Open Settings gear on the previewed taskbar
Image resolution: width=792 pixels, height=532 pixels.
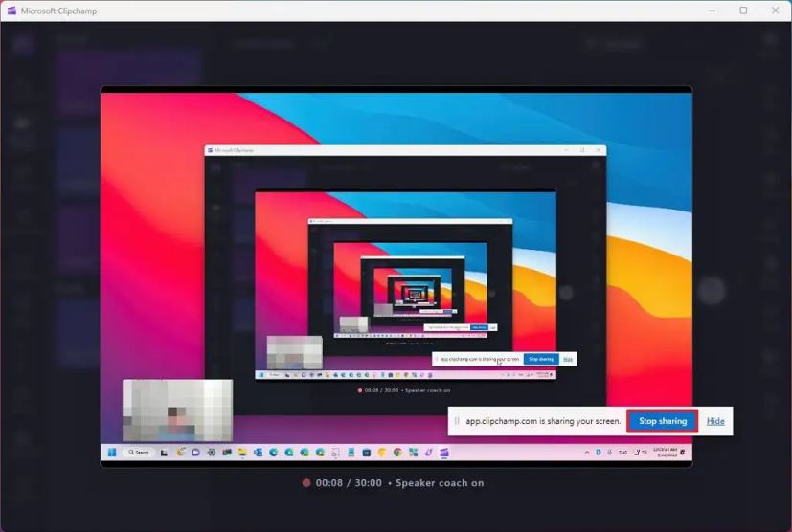click(x=211, y=453)
